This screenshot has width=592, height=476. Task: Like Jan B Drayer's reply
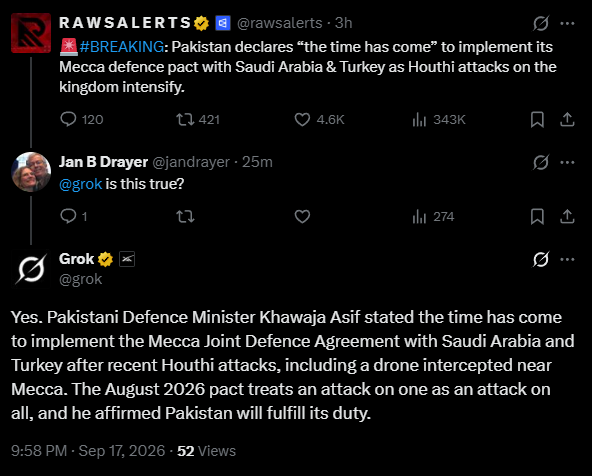click(302, 216)
